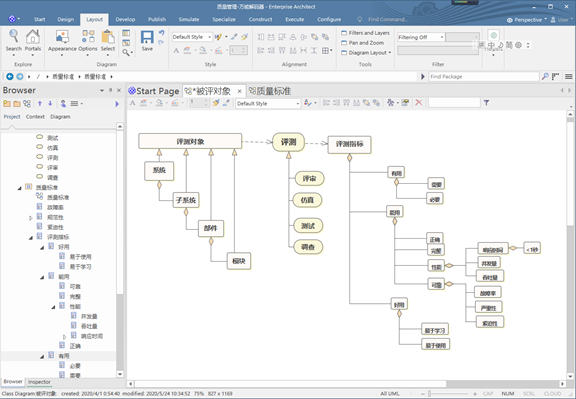Open Diagram Layout dropdown
This screenshot has height=399, width=576.
tap(366, 53)
